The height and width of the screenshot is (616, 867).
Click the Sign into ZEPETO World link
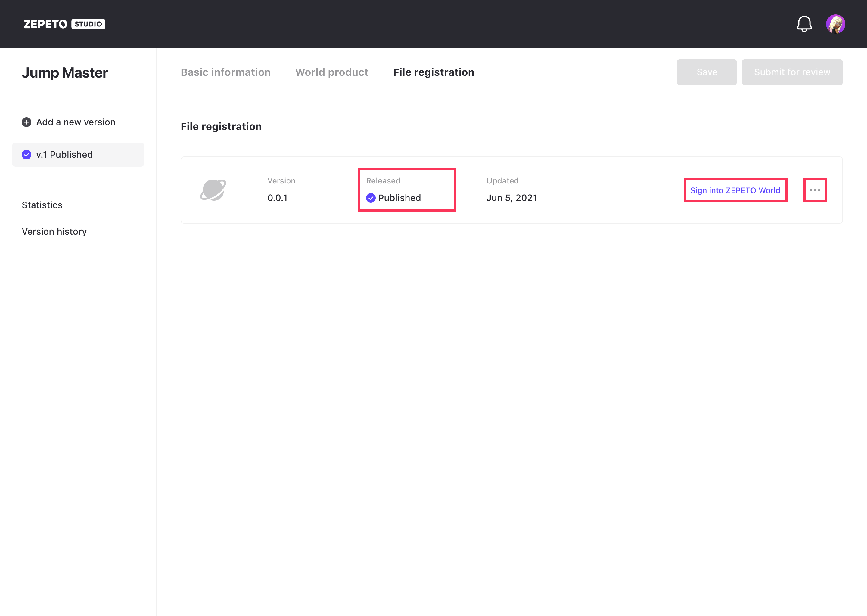(735, 190)
